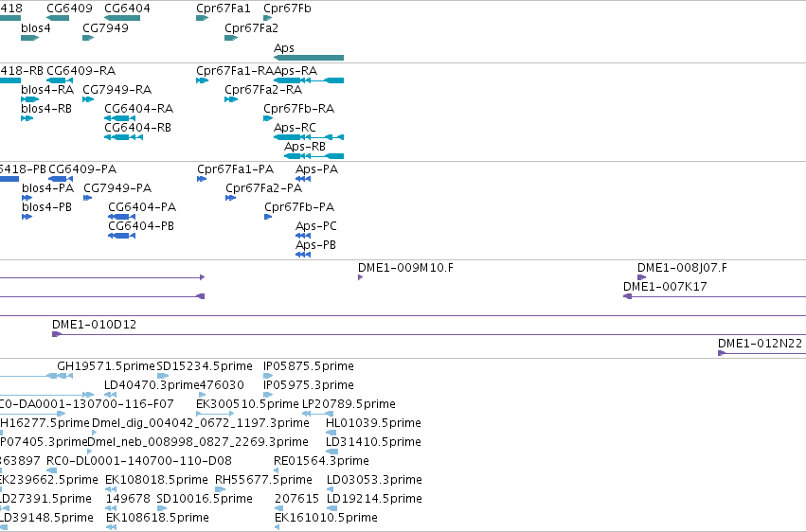This screenshot has width=806, height=532.
Task: Select the CG6404-PA protein
Action: 122,217
